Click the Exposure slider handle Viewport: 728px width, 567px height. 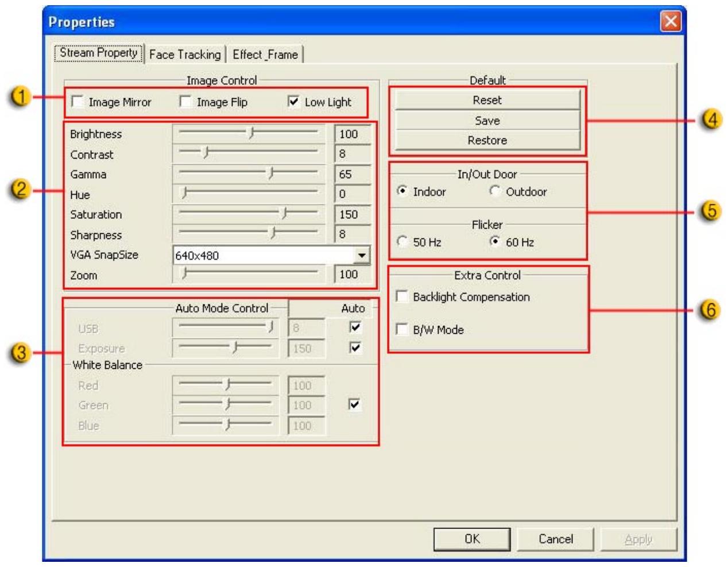pos(234,348)
